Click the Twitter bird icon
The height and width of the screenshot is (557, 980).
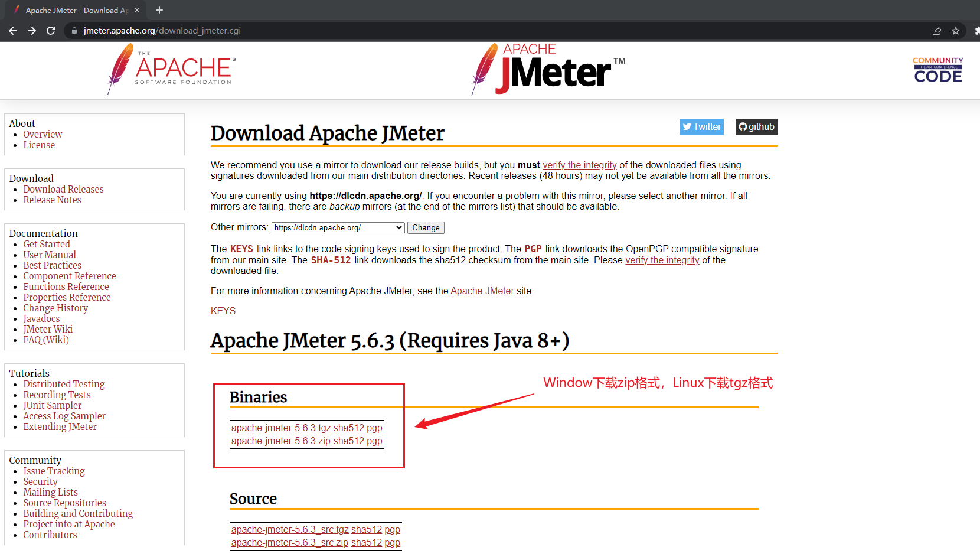click(687, 126)
